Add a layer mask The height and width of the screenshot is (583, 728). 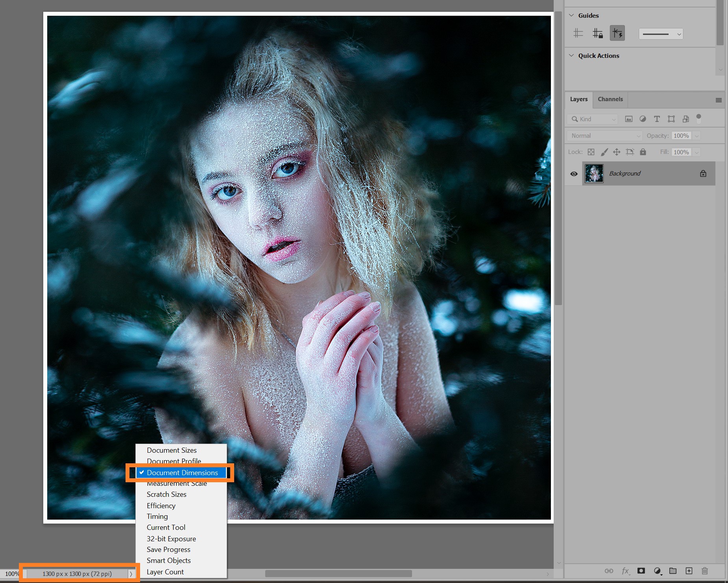click(641, 571)
